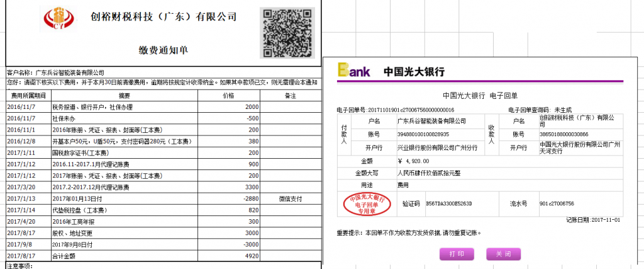Select the 摘要 column header
Image resolution: width=644 pixels, height=269 pixels.
click(125, 96)
